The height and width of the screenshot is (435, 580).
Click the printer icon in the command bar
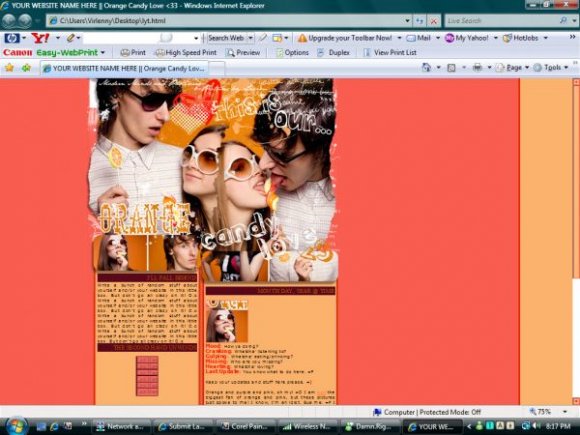click(x=478, y=67)
